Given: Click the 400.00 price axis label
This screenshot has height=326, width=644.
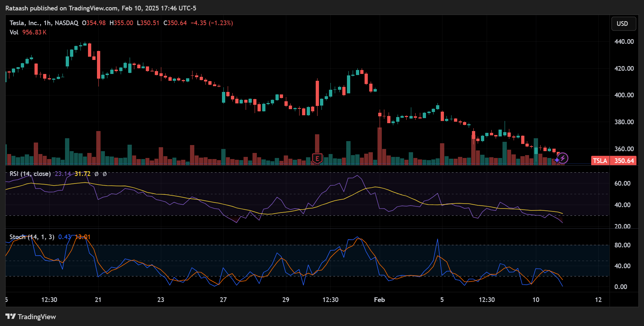Looking at the screenshot, I should coord(624,95).
